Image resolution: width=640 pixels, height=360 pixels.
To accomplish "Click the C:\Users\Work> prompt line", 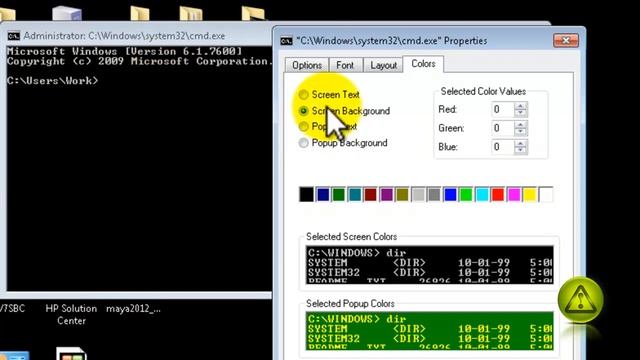I will [x=53, y=80].
